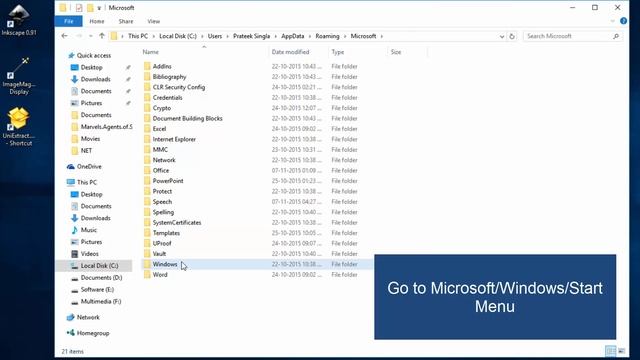
Task: Expand the chevron after This PC in address bar
Action: pyautogui.click(x=153, y=36)
